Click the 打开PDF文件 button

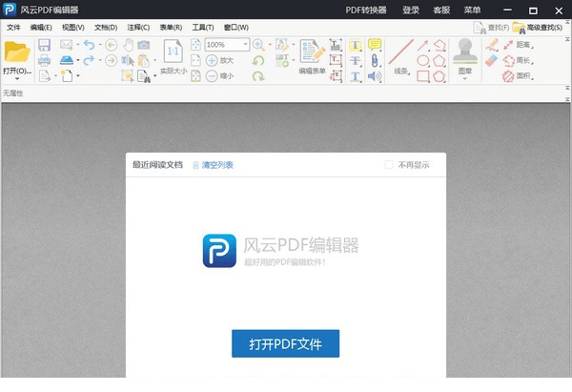coord(285,343)
